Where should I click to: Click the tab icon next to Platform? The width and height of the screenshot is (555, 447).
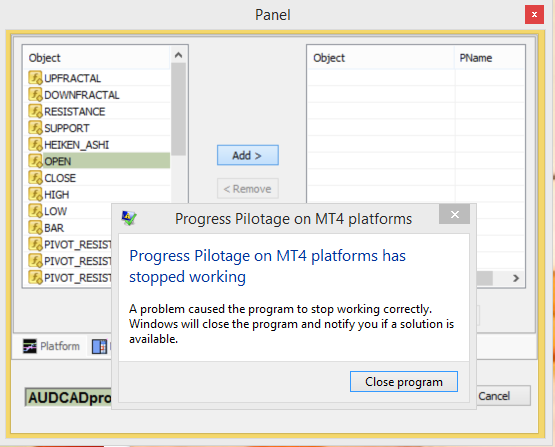99,346
